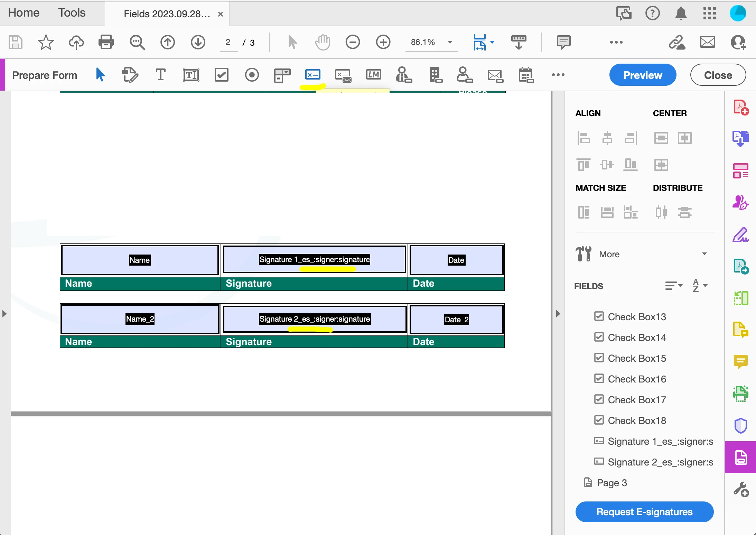Open the zoom level dropdown
The image size is (756, 535).
pyautogui.click(x=450, y=42)
